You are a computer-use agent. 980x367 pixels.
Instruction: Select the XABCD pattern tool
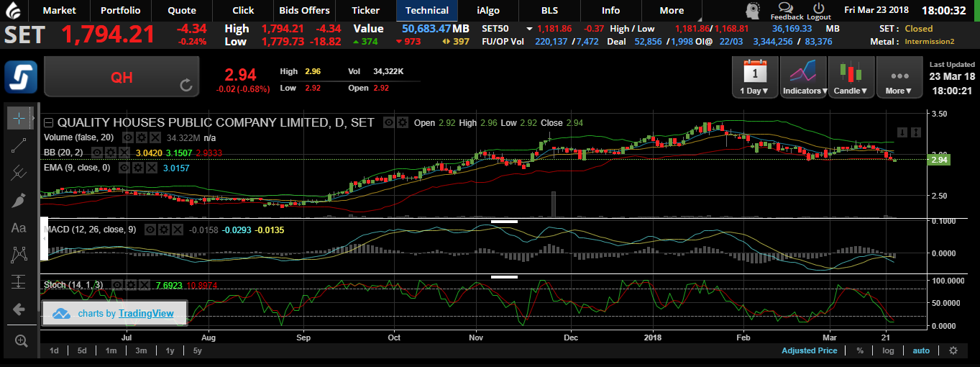tap(19, 255)
